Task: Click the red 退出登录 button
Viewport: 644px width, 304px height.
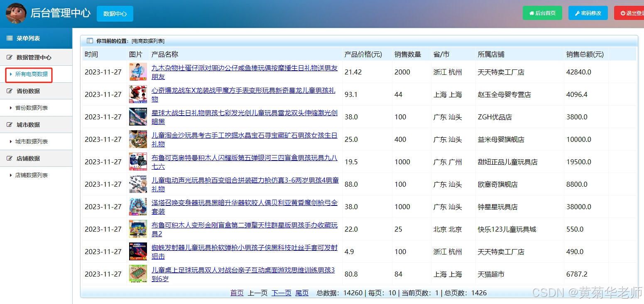Action: coord(630,13)
